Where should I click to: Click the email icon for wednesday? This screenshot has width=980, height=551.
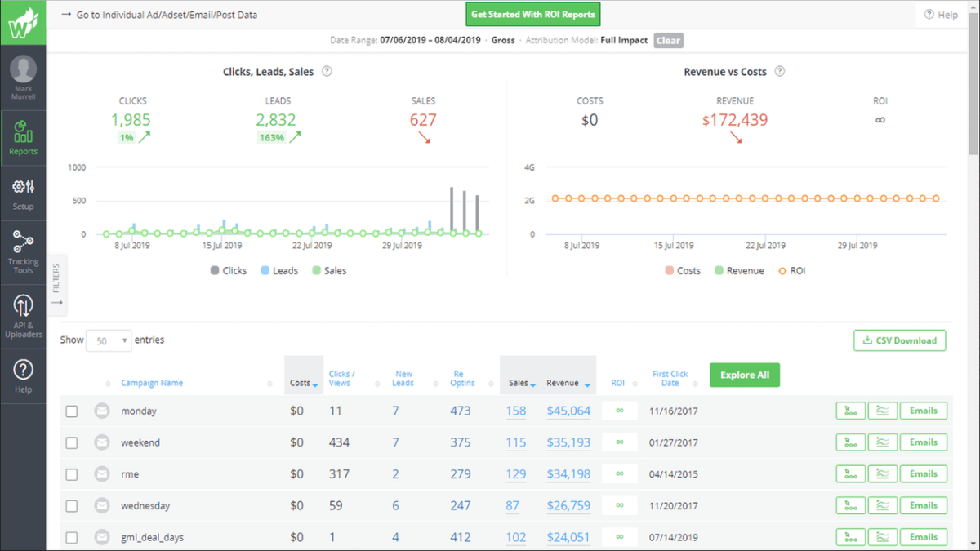(102, 505)
